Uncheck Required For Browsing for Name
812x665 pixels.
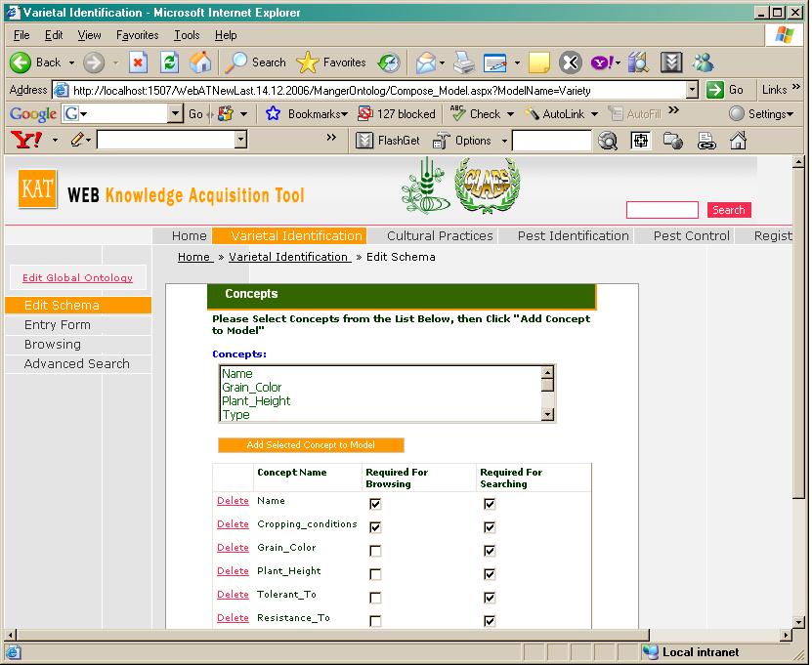point(375,504)
